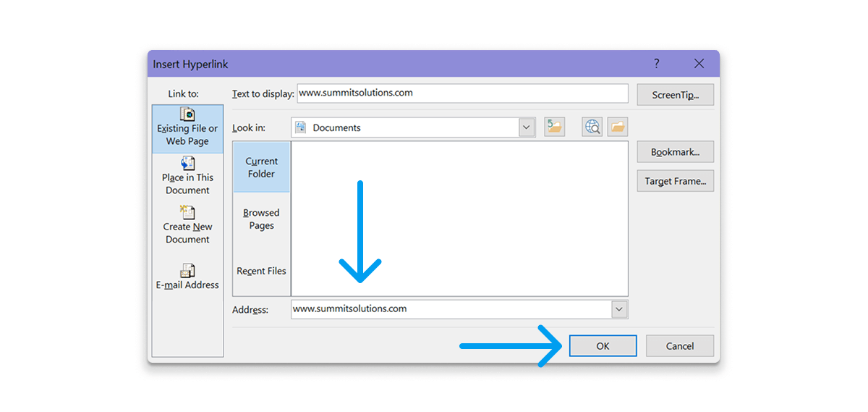Go up one folder level
Screen dimensions: 868x412
click(555, 127)
